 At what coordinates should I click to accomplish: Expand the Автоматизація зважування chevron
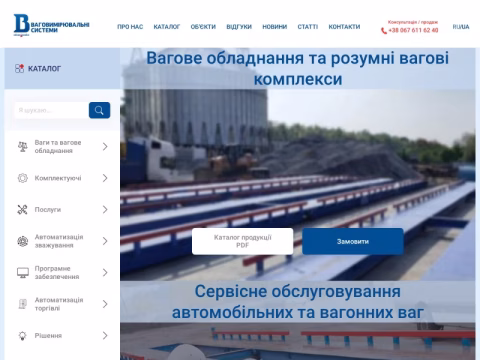105,241
